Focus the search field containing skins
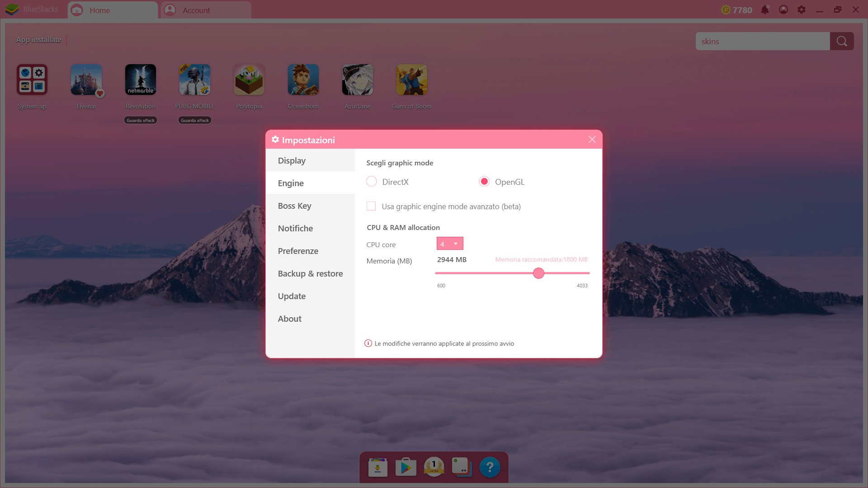 [763, 41]
